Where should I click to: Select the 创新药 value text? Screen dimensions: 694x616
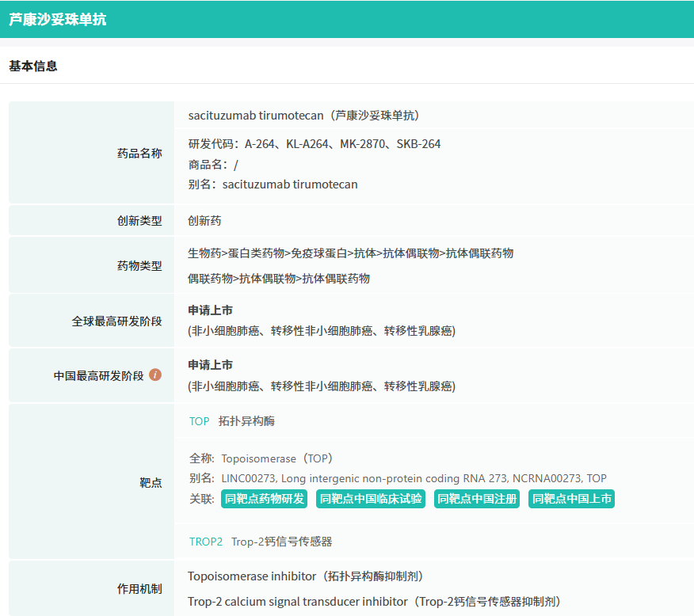point(204,221)
